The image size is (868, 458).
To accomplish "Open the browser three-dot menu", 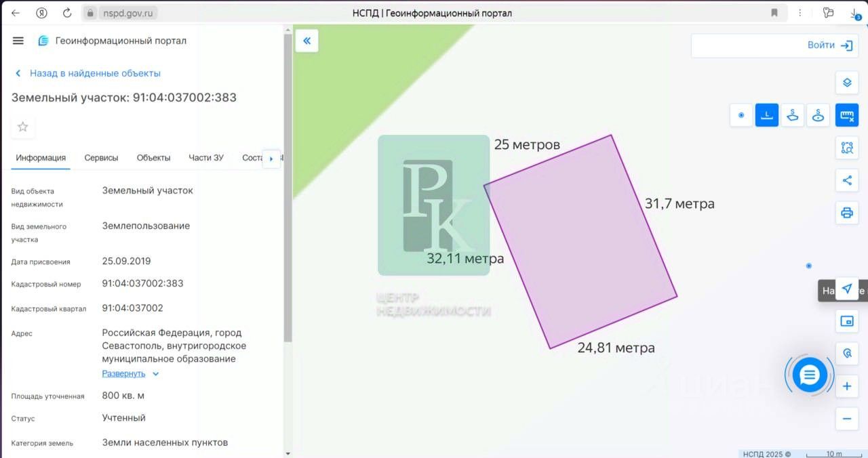I will point(802,13).
